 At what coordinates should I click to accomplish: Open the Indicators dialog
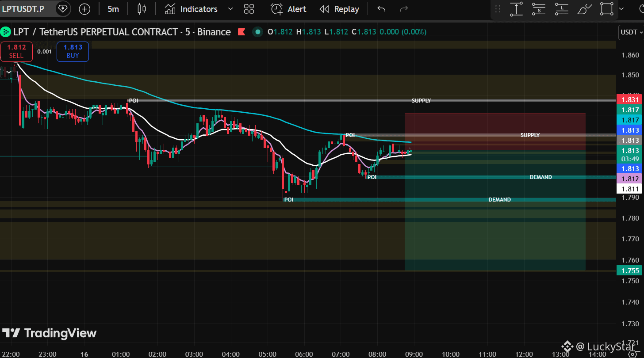[x=191, y=9]
